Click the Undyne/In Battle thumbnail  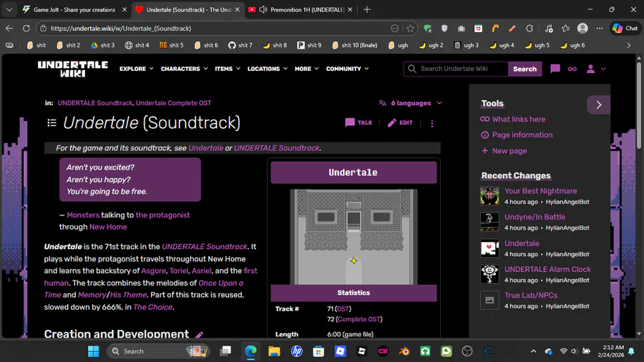[x=489, y=222]
